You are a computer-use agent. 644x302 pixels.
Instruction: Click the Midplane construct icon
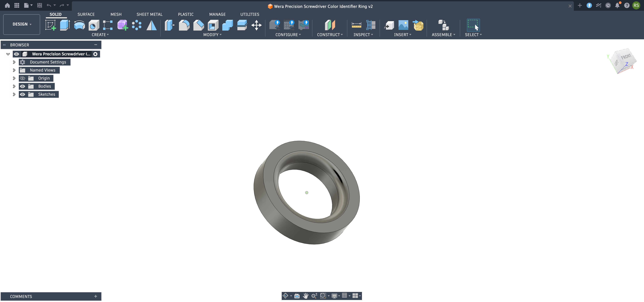330,25
